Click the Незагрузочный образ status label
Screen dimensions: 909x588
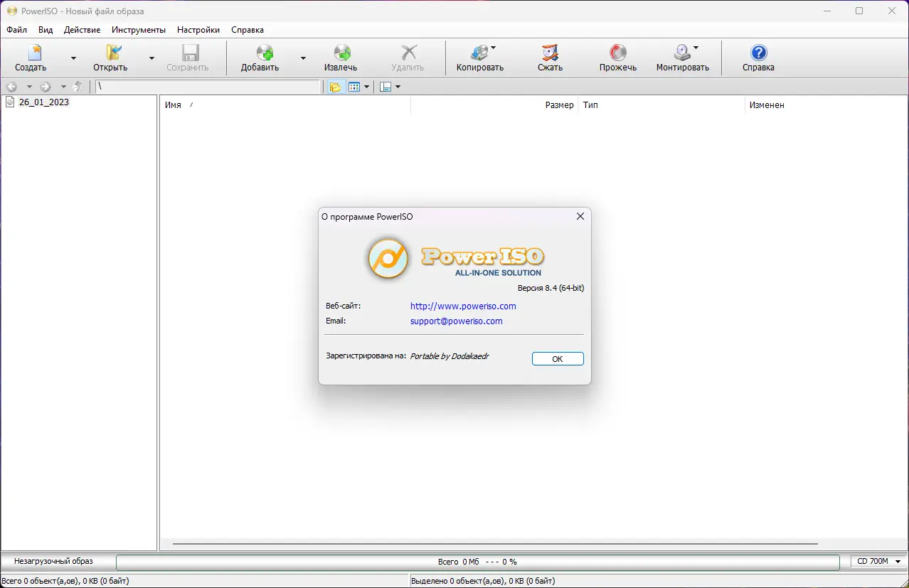(x=53, y=562)
